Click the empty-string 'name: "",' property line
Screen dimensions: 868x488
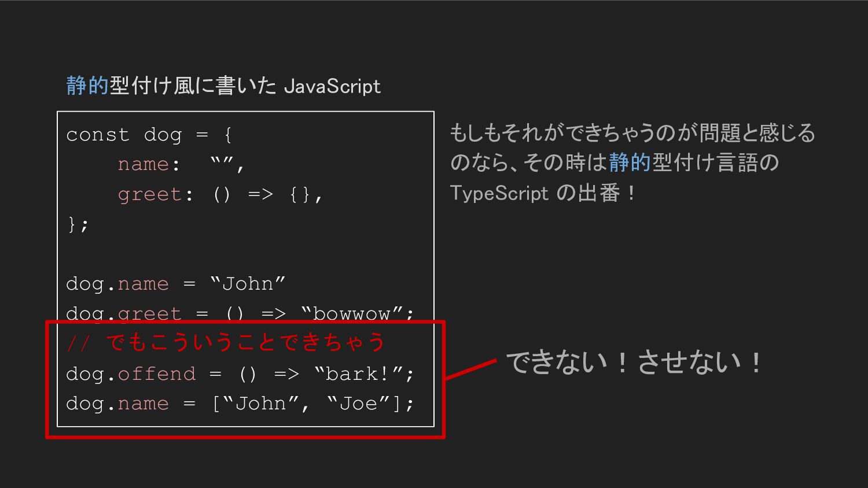pyautogui.click(x=182, y=164)
